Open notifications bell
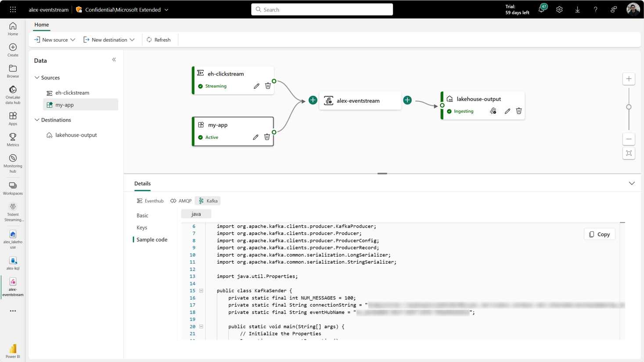 [542, 9]
